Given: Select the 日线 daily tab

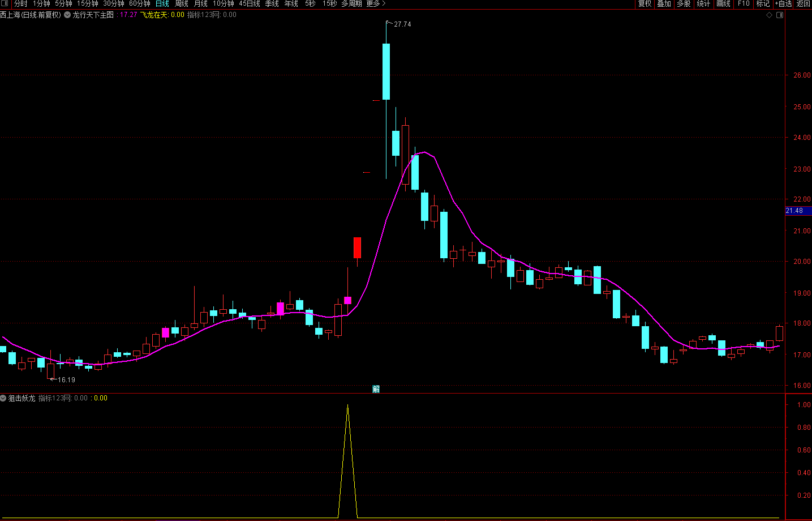Looking at the screenshot, I should [162, 4].
